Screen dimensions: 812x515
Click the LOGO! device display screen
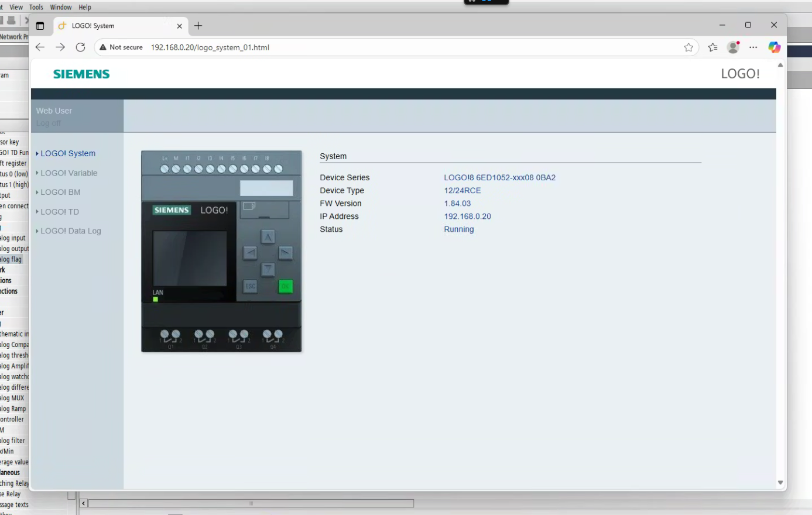(x=190, y=258)
